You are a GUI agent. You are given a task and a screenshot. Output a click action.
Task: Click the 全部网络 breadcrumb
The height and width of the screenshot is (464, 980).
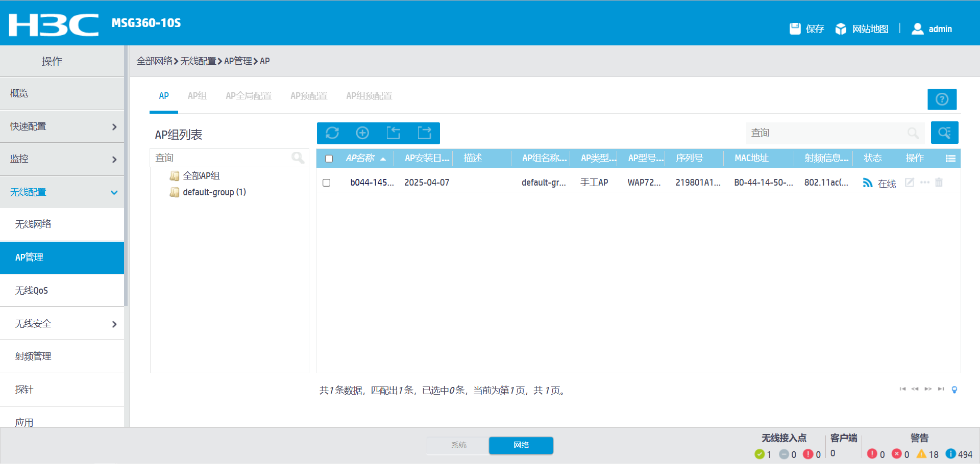click(x=154, y=61)
